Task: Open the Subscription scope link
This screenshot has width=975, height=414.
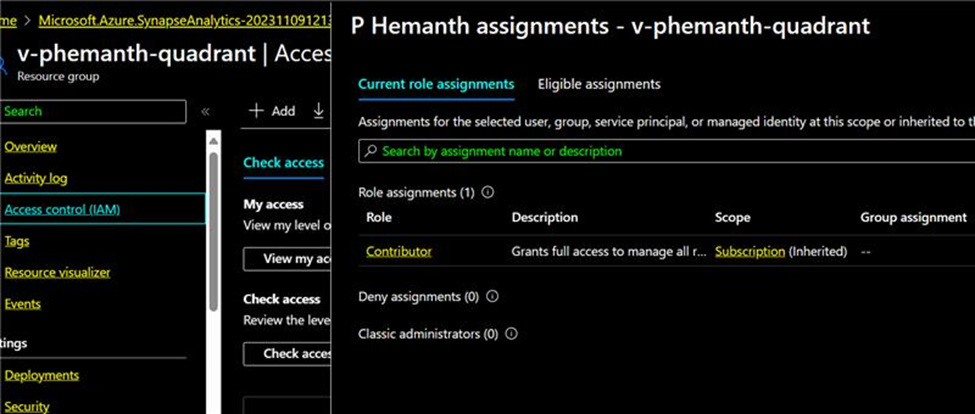Action: coord(750,252)
